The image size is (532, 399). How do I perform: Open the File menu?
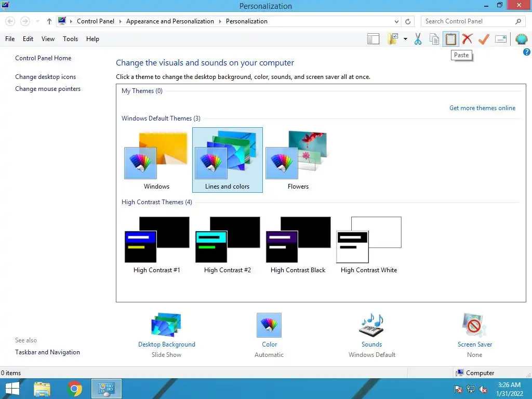click(x=10, y=38)
